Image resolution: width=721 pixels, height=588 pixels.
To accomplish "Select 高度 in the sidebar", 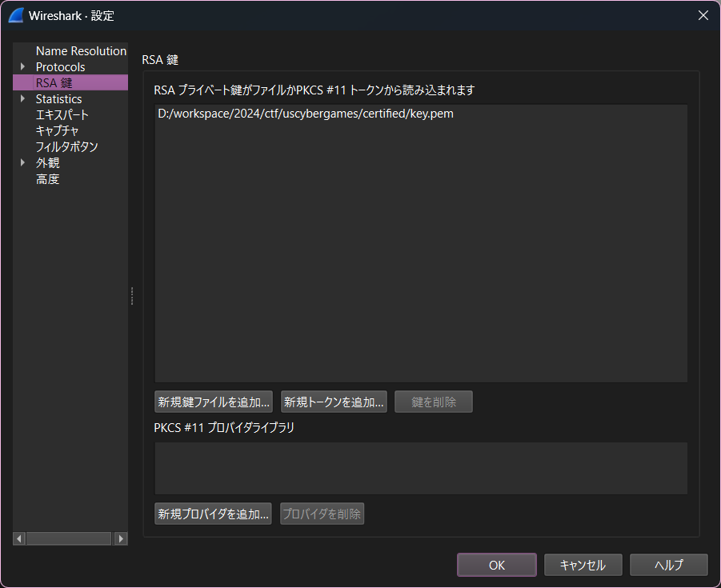I will click(48, 179).
